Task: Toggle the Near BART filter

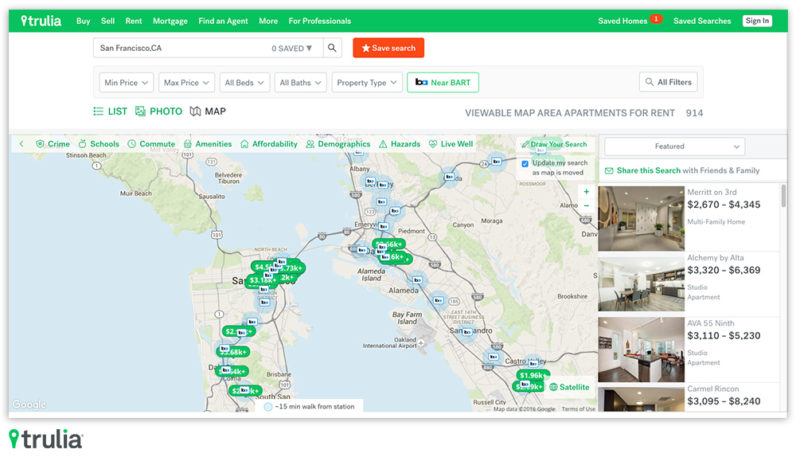Action: pos(442,82)
